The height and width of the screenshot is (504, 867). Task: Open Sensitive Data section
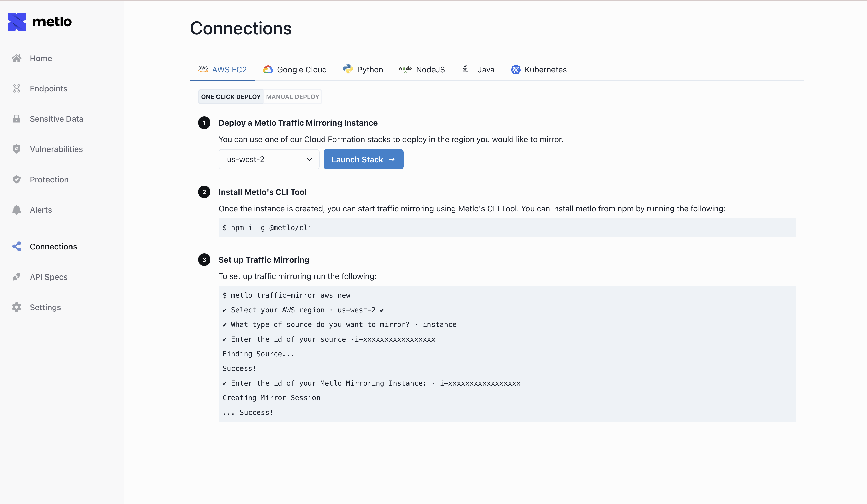(x=56, y=119)
